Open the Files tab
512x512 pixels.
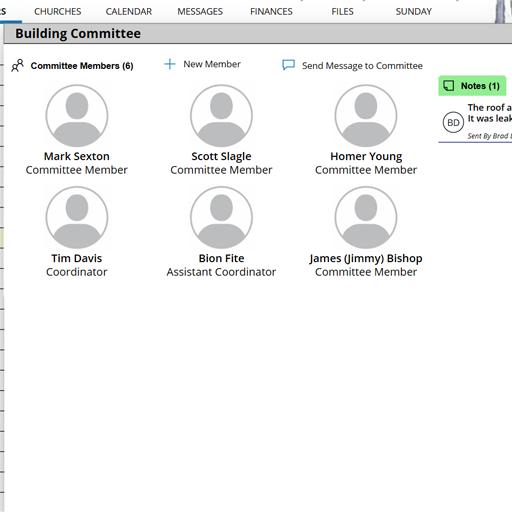click(x=342, y=12)
